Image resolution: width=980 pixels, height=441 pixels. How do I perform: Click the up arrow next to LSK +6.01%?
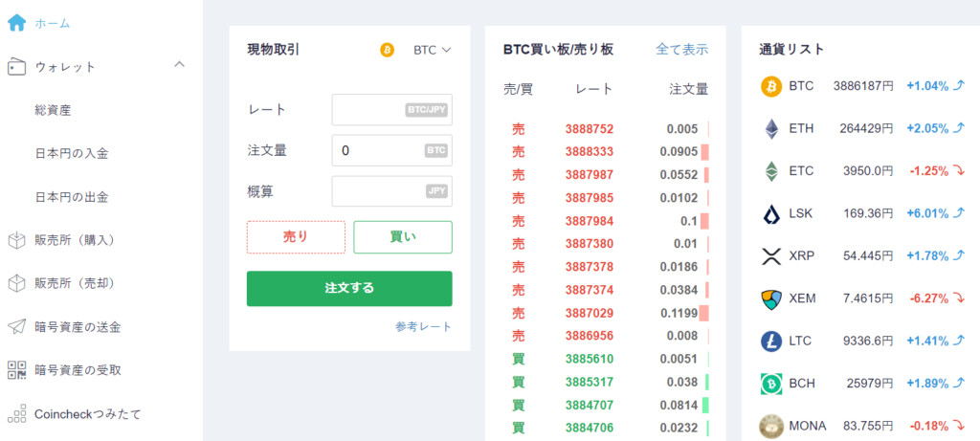[x=959, y=213]
